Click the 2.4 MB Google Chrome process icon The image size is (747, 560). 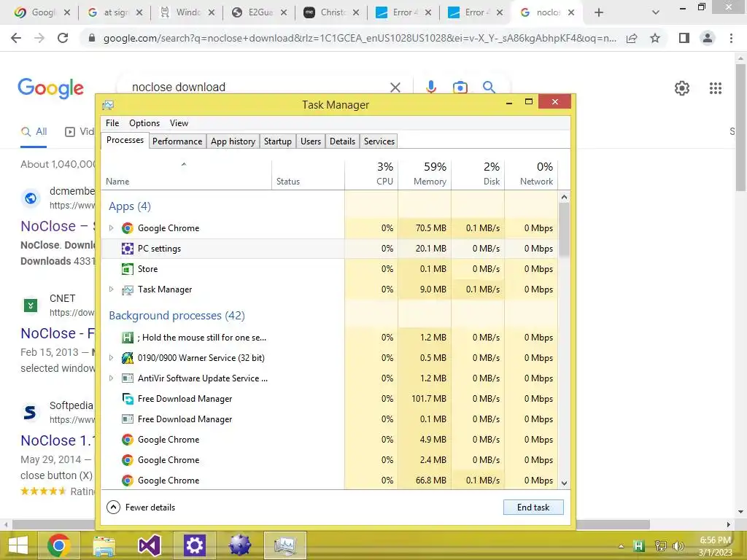click(127, 460)
